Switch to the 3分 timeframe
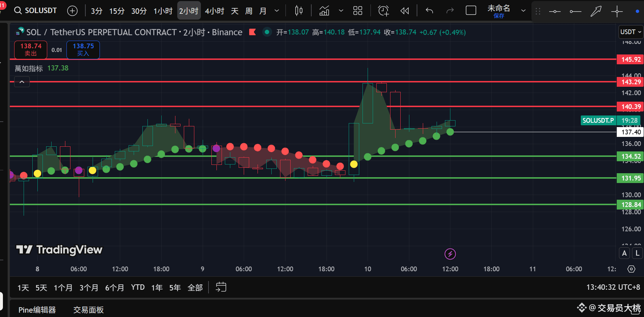 (x=97, y=11)
